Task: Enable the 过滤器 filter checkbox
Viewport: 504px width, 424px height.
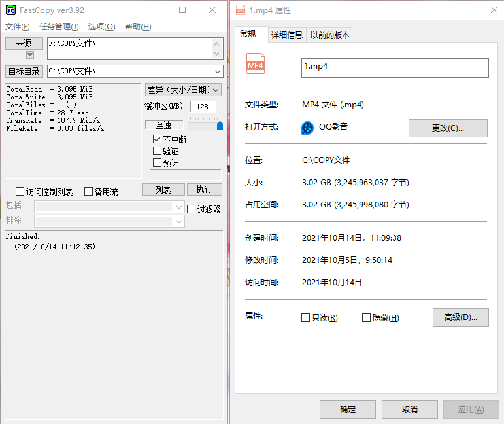Action: tap(192, 209)
